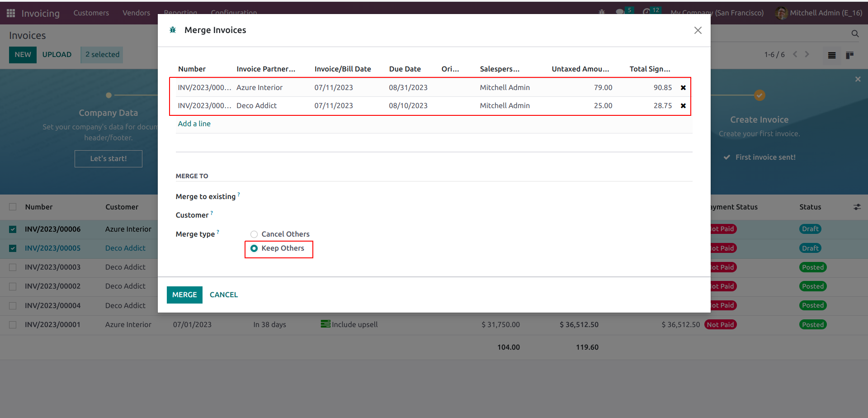
Task: Click the 1-6 / 6 pager counter
Action: (x=774, y=55)
